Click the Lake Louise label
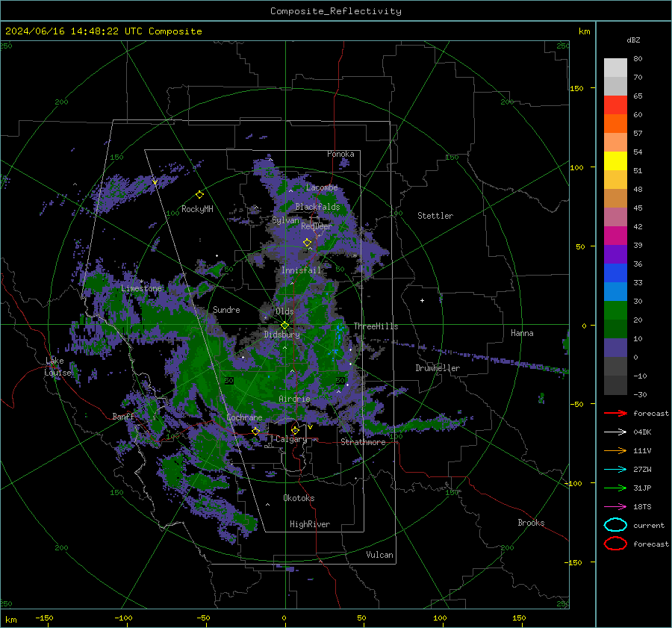 [x=58, y=367]
